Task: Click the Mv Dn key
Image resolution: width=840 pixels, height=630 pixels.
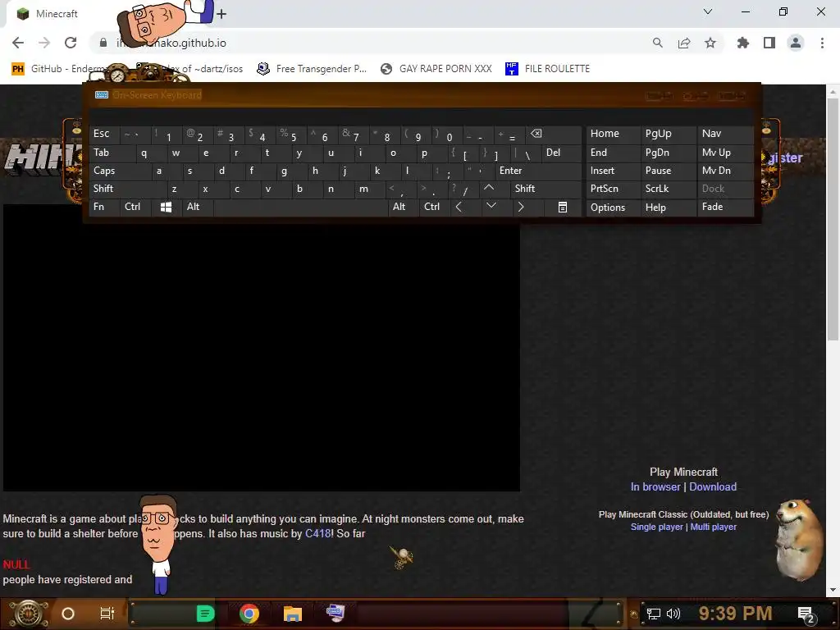Action: coord(725,171)
